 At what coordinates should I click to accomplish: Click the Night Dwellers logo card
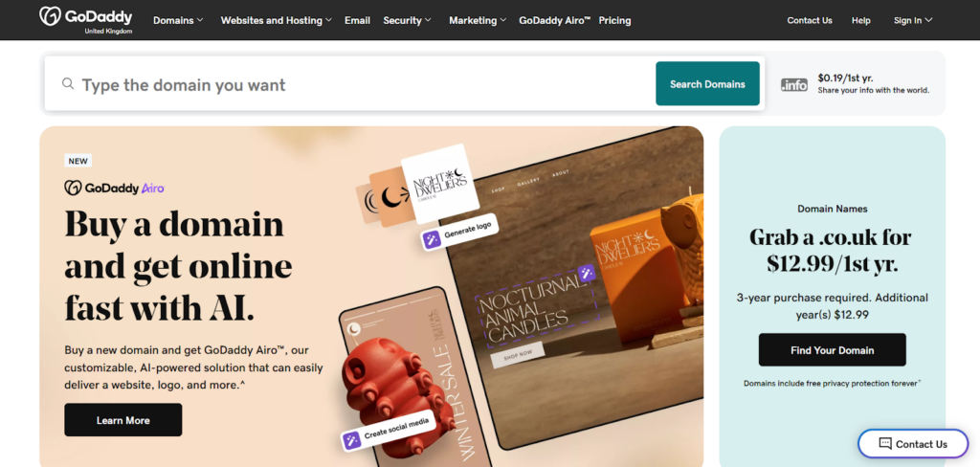point(439,183)
